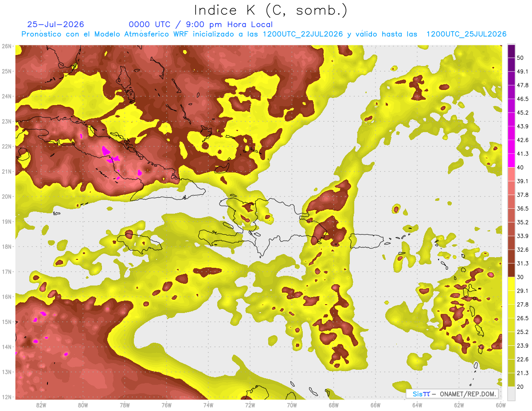Click "0000 UTC / 9:00 pm Hora Local"
The image size is (532, 411).
pyautogui.click(x=200, y=24)
